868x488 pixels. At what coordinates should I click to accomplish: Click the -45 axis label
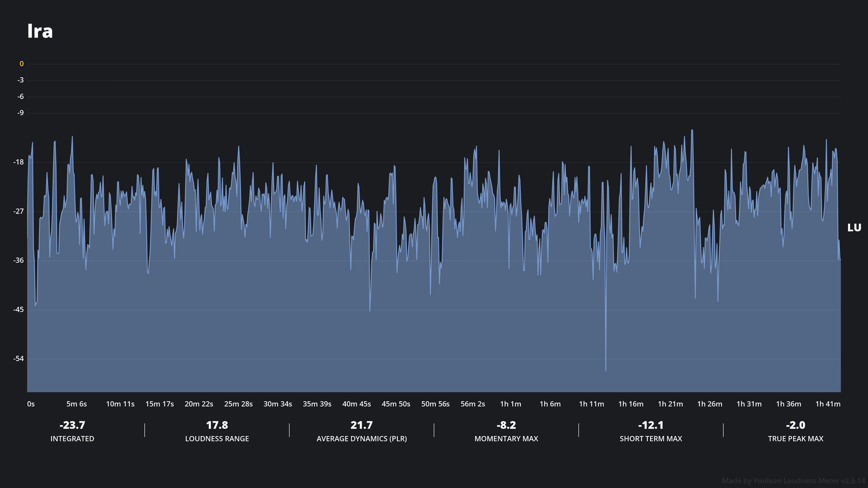(x=19, y=310)
